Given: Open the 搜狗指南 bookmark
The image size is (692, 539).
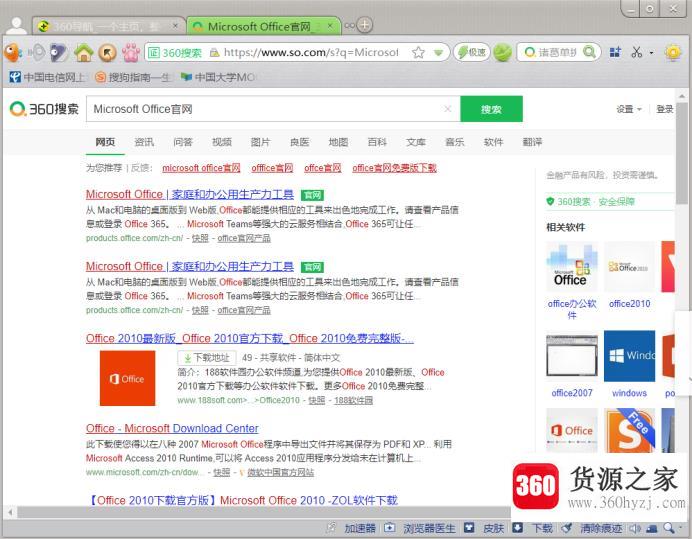Looking at the screenshot, I should (133, 77).
